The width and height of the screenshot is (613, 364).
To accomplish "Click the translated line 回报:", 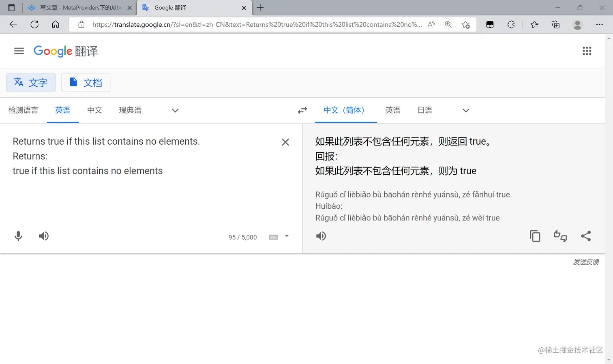I will tap(327, 156).
